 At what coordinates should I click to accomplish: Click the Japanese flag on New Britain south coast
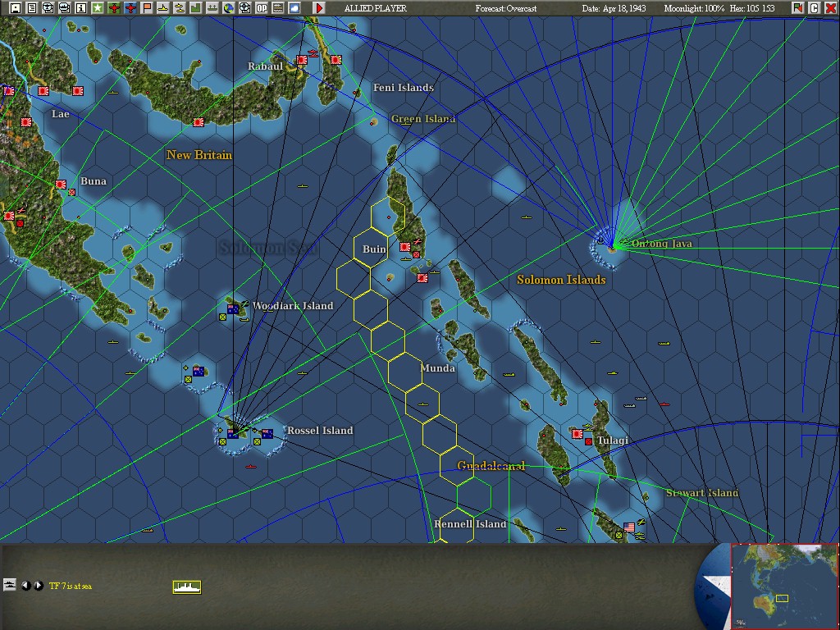199,122
